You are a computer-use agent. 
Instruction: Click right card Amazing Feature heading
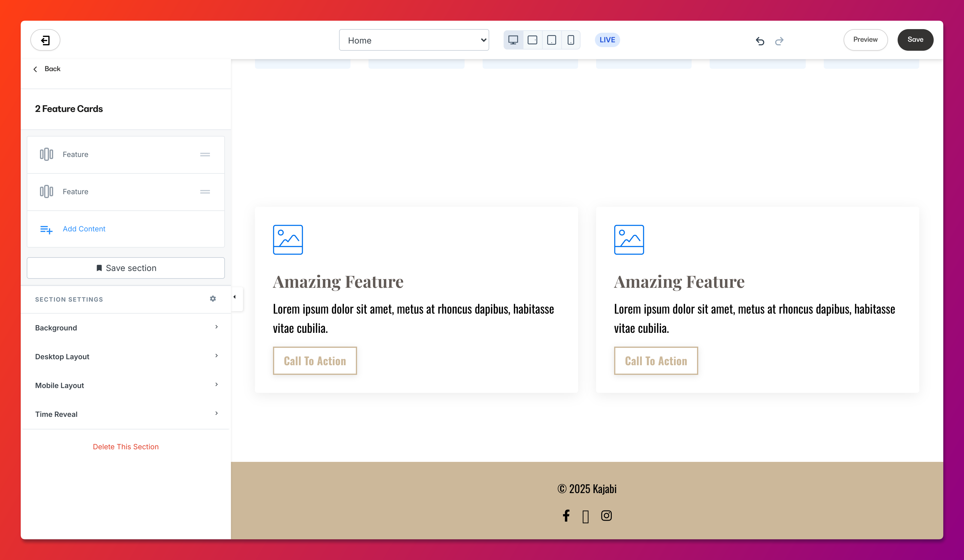pyautogui.click(x=679, y=282)
